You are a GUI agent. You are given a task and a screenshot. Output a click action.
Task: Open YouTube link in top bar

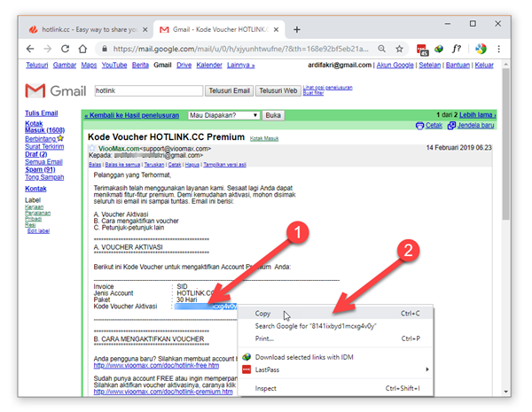point(114,65)
